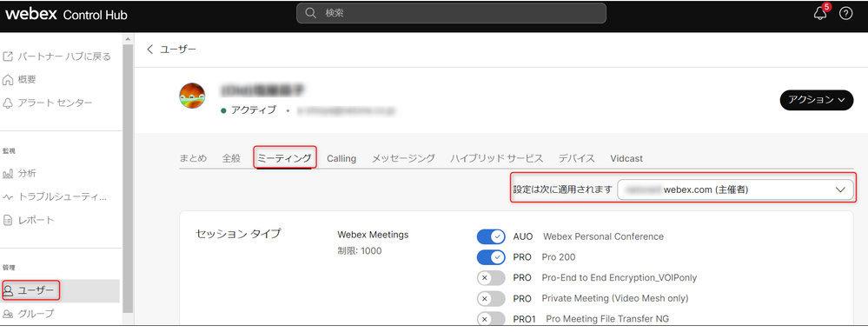Click the ユーザー breadcrumb text
The height and width of the screenshot is (332, 868).
point(178,50)
